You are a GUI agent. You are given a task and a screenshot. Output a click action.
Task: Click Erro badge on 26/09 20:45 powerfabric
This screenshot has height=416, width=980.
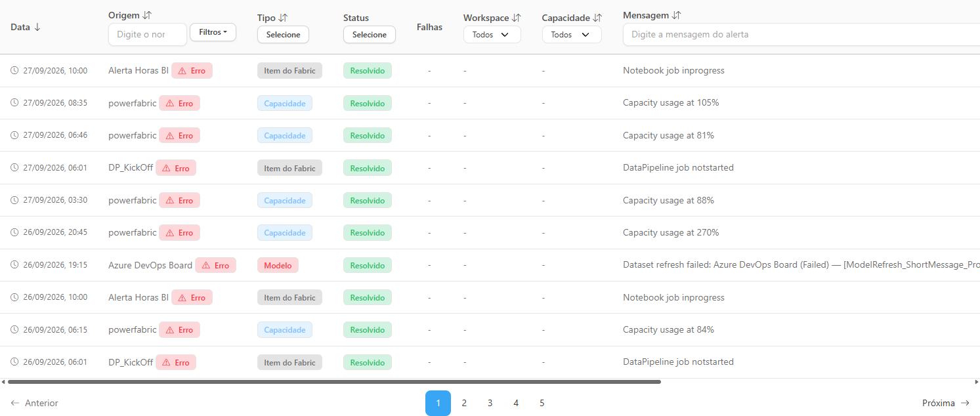coord(179,232)
